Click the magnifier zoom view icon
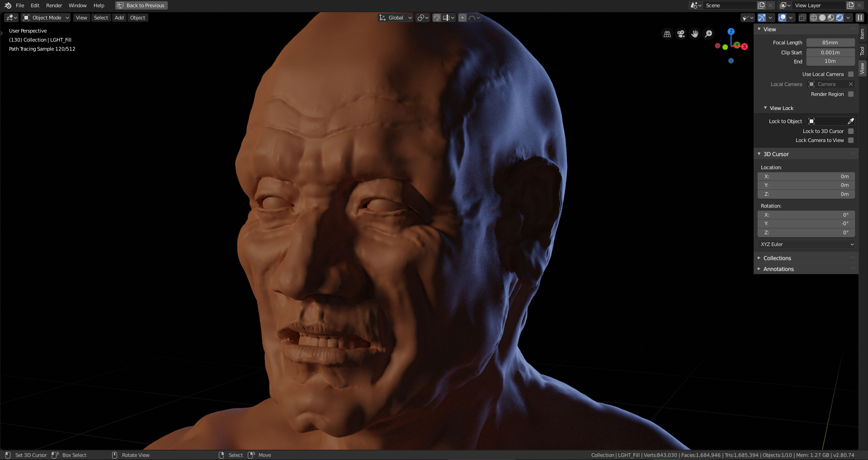The width and height of the screenshot is (868, 460). [x=709, y=34]
